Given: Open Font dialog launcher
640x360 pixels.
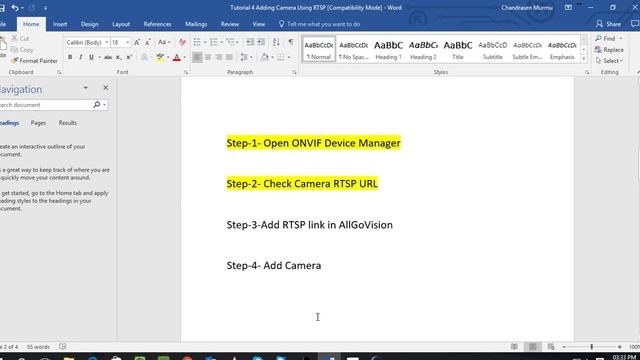Looking at the screenshot, I should [x=186, y=72].
